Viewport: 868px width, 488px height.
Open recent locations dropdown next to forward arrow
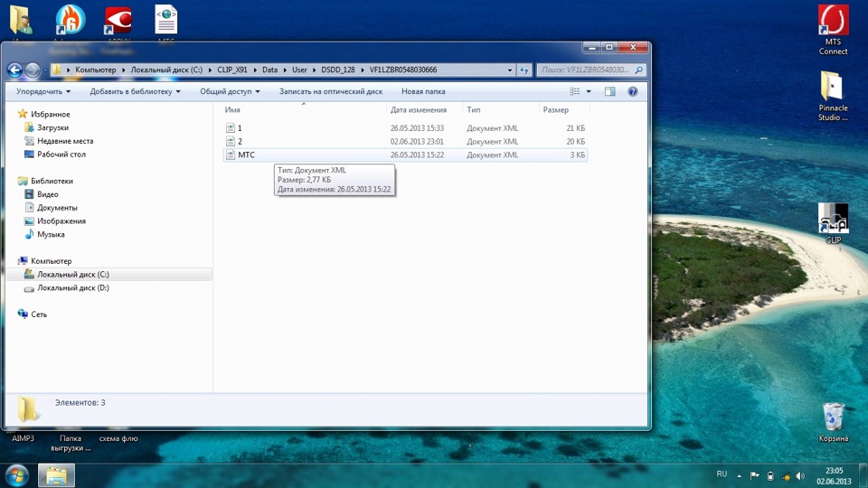click(45, 70)
